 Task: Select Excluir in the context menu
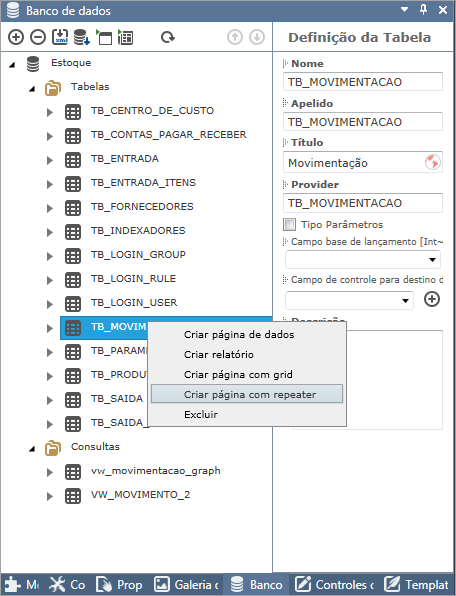pos(201,414)
